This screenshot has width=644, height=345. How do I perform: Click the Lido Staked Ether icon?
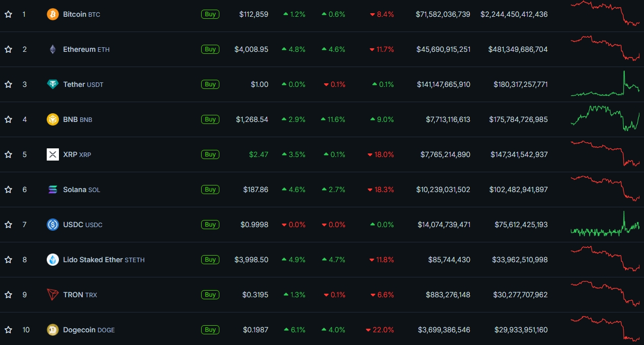[53, 260]
